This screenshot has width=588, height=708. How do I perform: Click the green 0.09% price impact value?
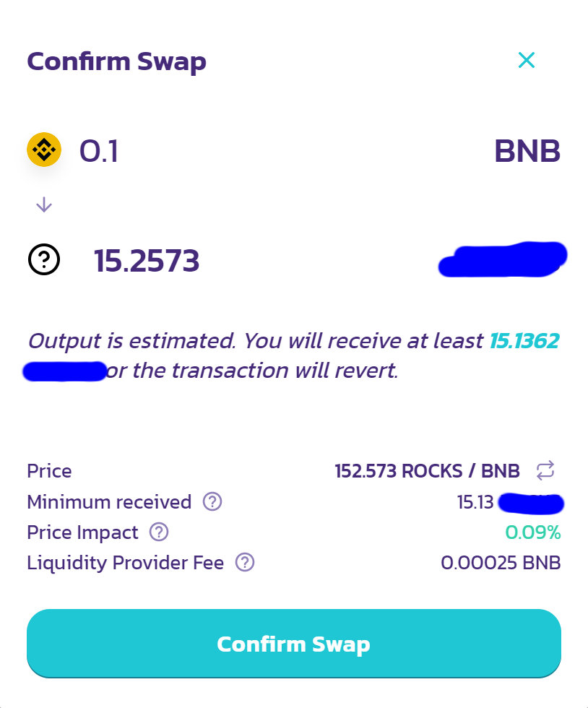533,532
